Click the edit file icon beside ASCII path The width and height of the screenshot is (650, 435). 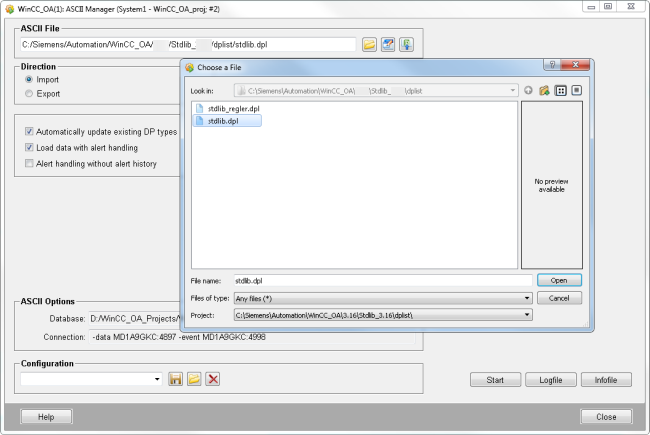[388, 45]
